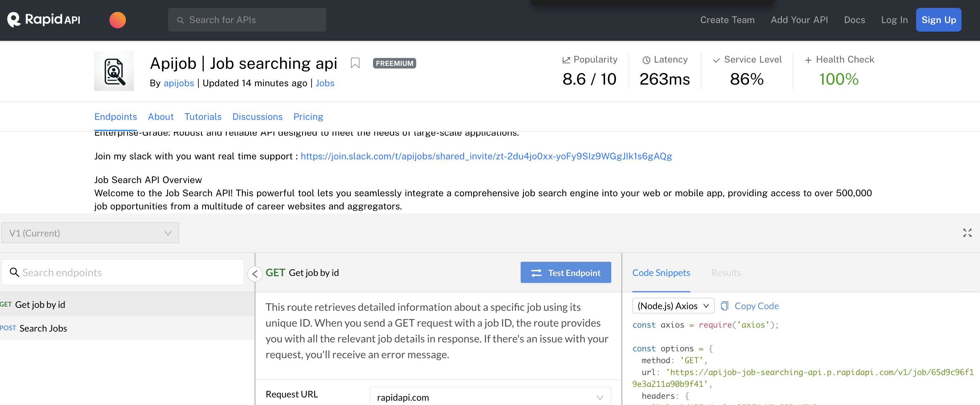This screenshot has width=980, height=405.
Task: Click the 8.6 / 10 popularity value
Action: [x=589, y=79]
